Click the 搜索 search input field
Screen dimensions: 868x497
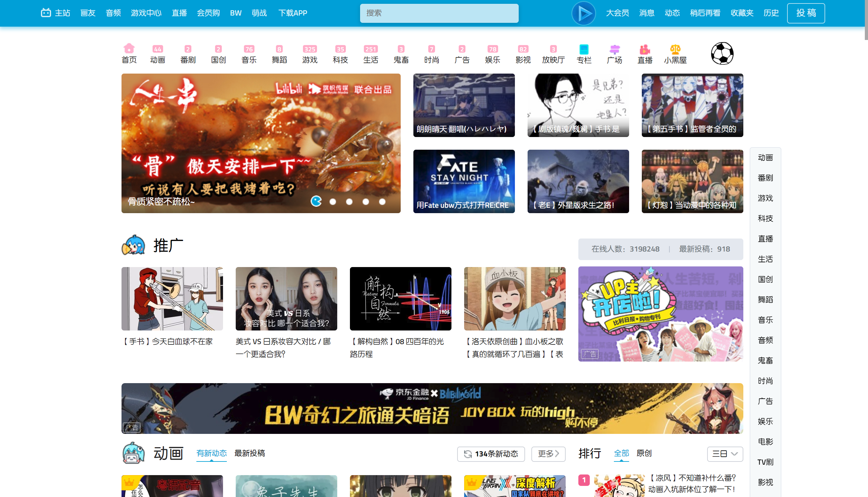pos(439,13)
